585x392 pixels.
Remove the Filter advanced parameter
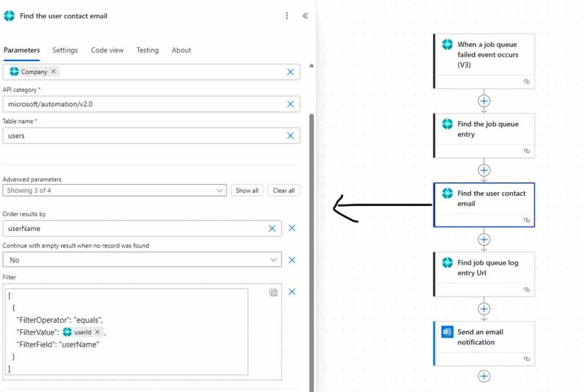pyautogui.click(x=292, y=291)
